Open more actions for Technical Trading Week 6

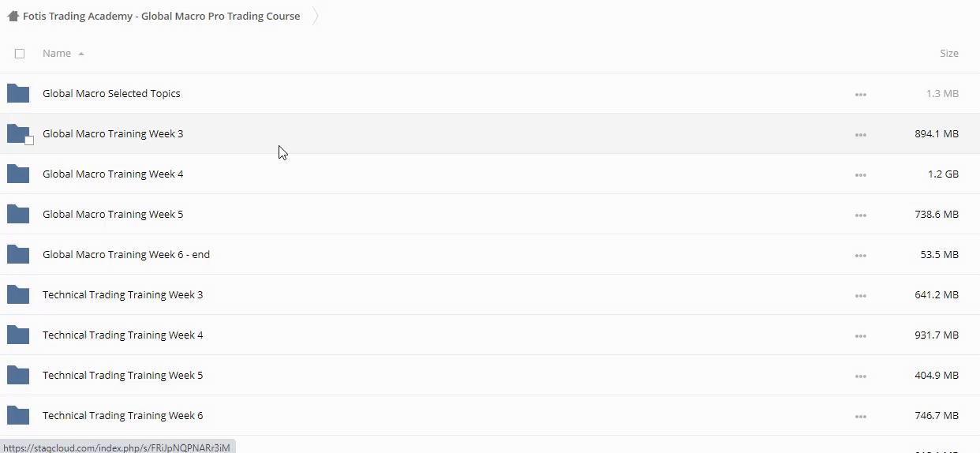(x=860, y=417)
